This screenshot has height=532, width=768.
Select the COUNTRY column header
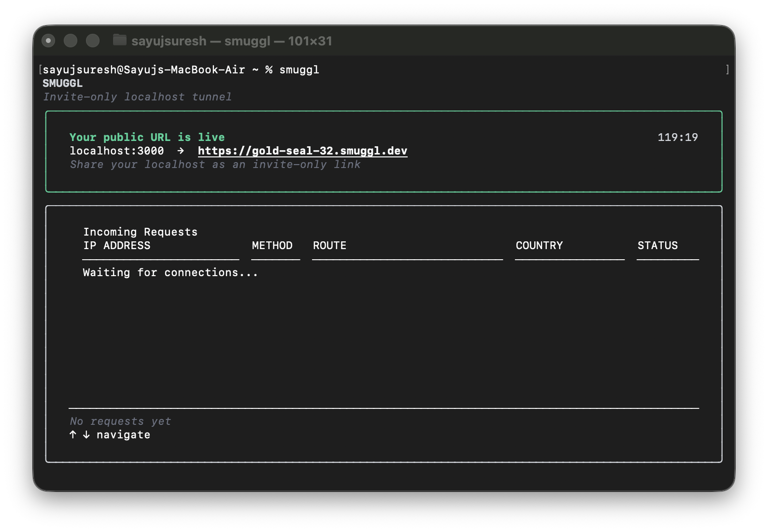pos(539,245)
